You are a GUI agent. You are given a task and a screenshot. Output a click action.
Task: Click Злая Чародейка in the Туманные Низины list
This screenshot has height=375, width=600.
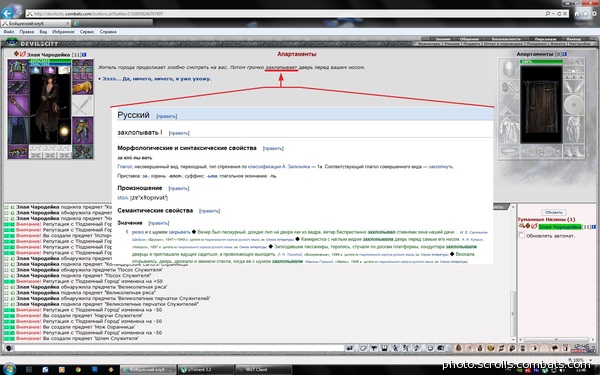click(x=560, y=227)
